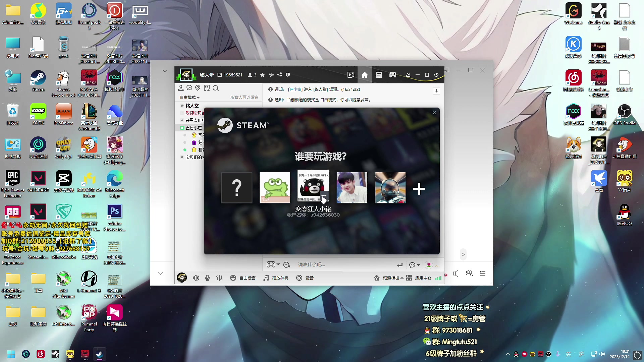
Task: Toggle the YY microphone
Action: [x=207, y=278]
